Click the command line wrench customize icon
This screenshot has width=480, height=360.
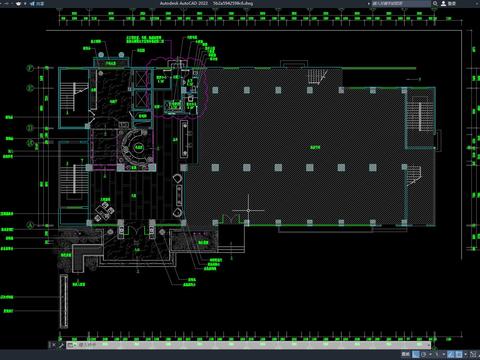coord(61,345)
